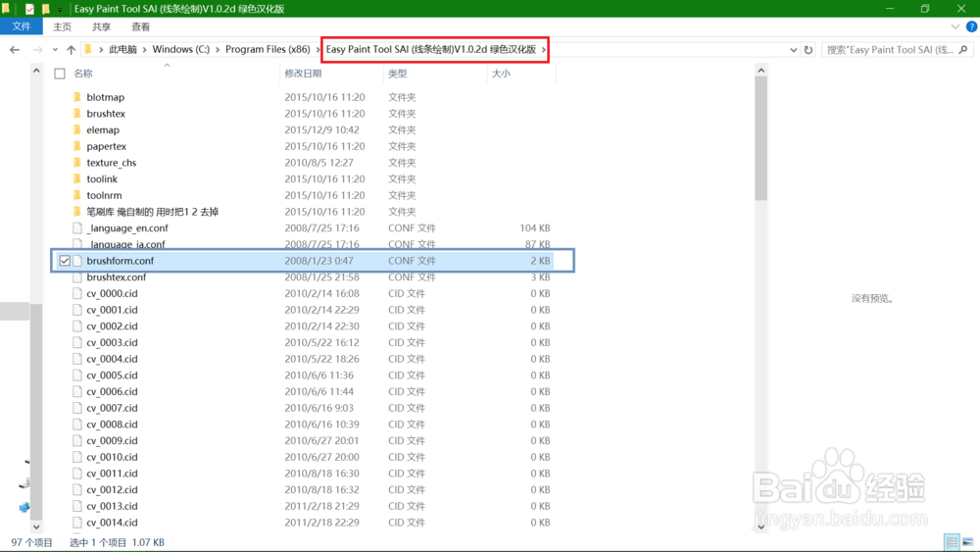Go back to previous folder
The height and width of the screenshot is (552, 980).
[x=15, y=50]
